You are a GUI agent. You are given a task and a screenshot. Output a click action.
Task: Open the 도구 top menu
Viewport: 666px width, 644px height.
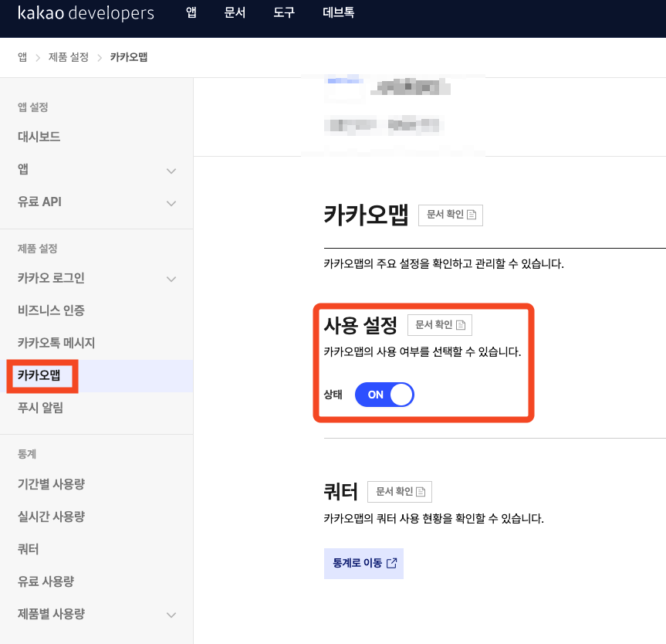[284, 12]
